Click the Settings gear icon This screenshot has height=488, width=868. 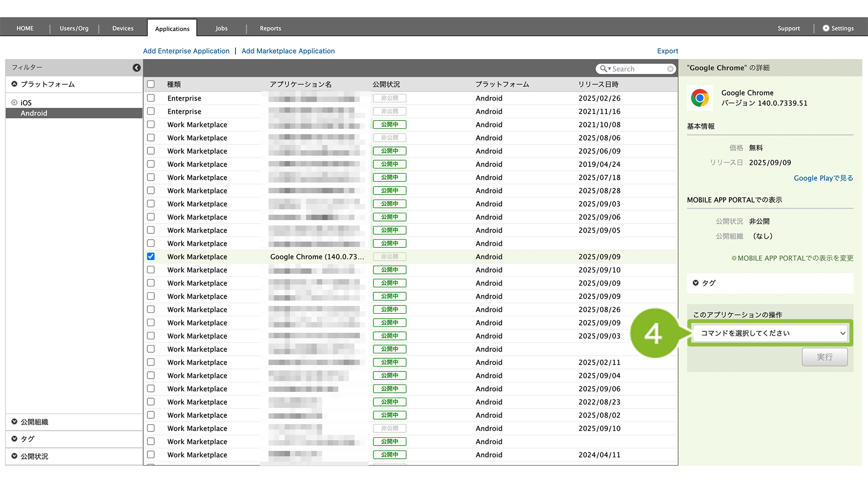(x=826, y=28)
